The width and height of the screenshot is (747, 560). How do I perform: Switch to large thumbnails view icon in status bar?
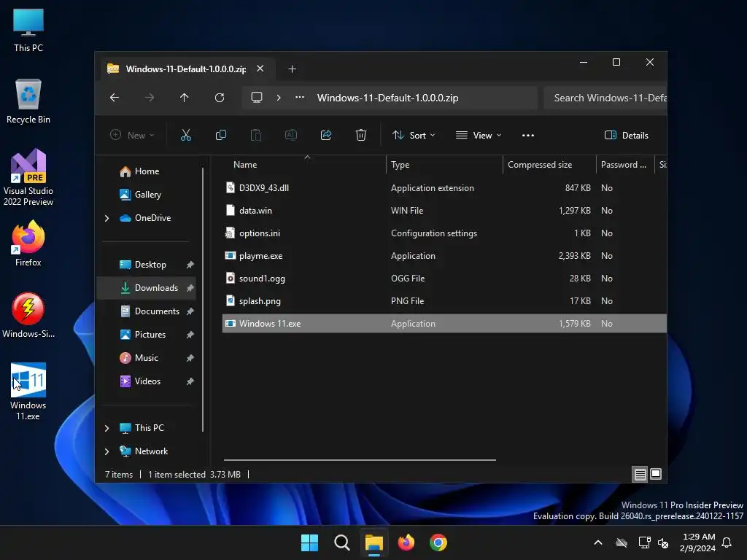click(x=656, y=474)
